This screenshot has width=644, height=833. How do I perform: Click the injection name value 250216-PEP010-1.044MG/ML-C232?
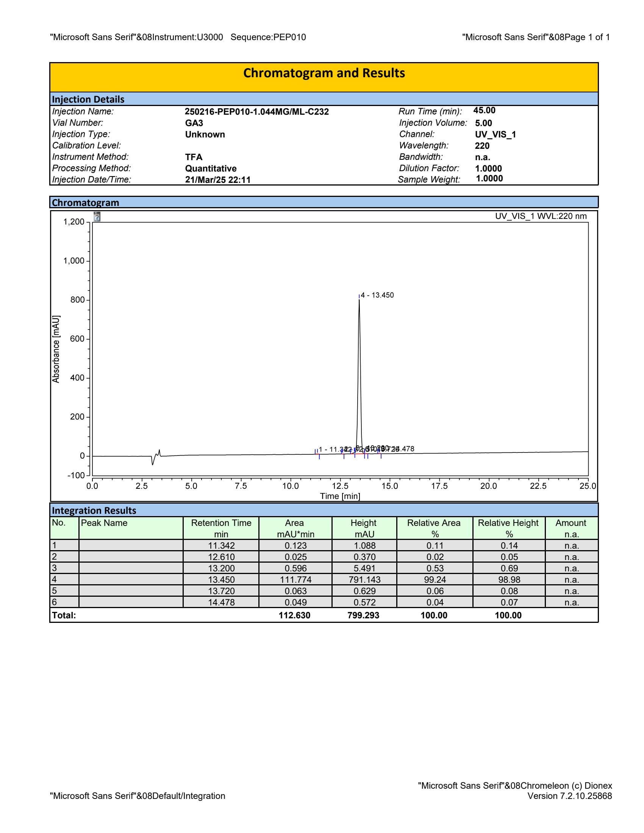coord(256,112)
